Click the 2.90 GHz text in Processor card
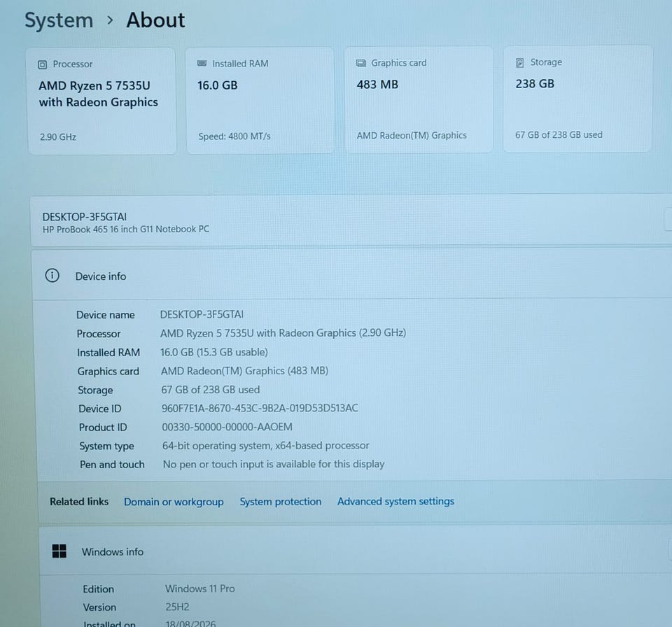This screenshot has height=627, width=672. pyautogui.click(x=58, y=137)
